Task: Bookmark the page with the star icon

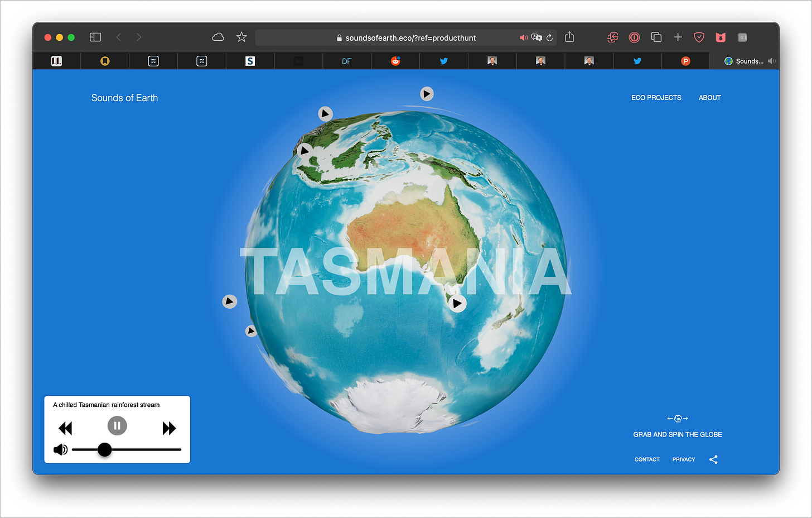Action: pos(241,37)
